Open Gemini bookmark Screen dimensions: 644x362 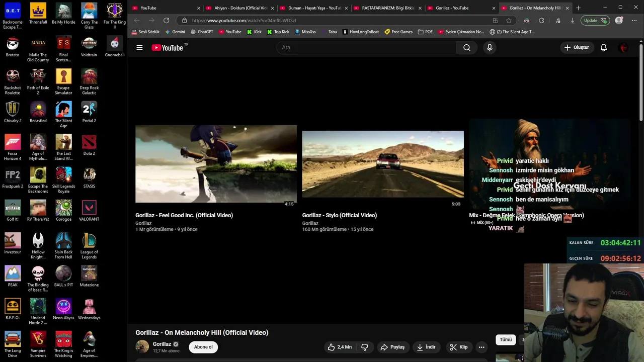tap(175, 32)
